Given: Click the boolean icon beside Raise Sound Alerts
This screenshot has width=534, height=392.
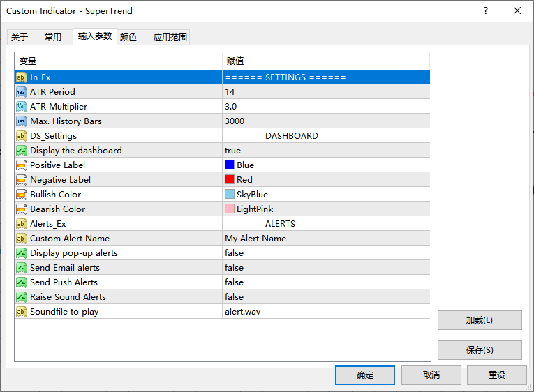Looking at the screenshot, I should coord(22,296).
